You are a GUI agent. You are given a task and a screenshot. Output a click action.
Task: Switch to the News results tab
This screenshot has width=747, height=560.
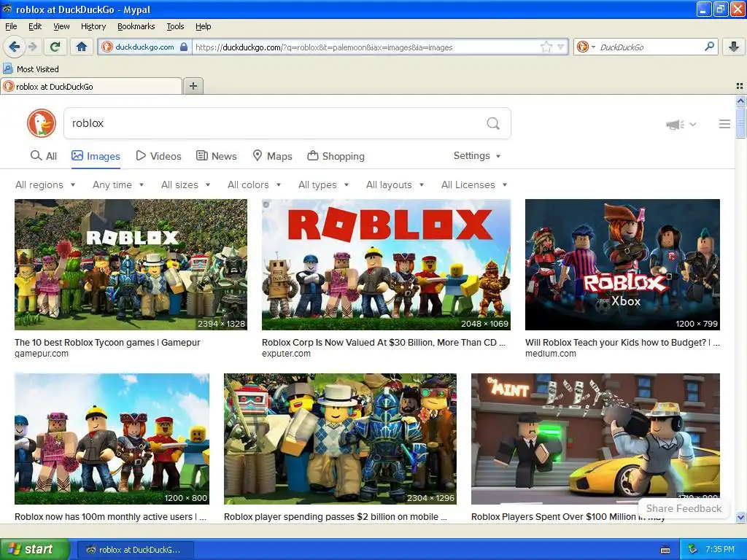pos(217,156)
